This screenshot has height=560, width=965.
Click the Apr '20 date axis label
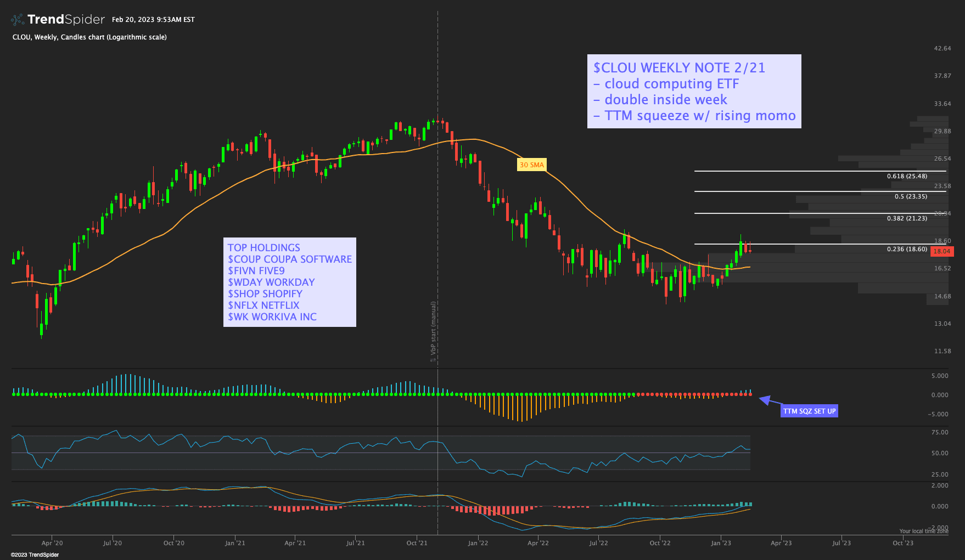click(52, 543)
